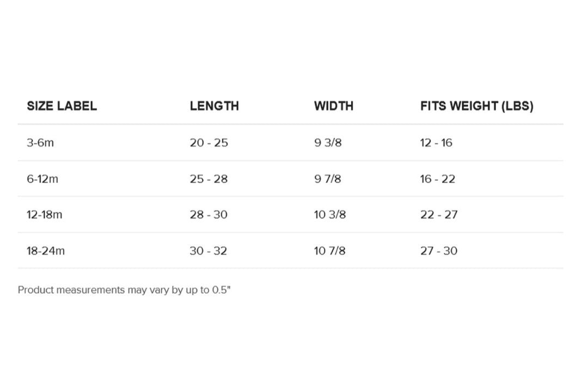Click the SIZE LABEL column header
Screen dimensions: 588x371
[62, 106]
